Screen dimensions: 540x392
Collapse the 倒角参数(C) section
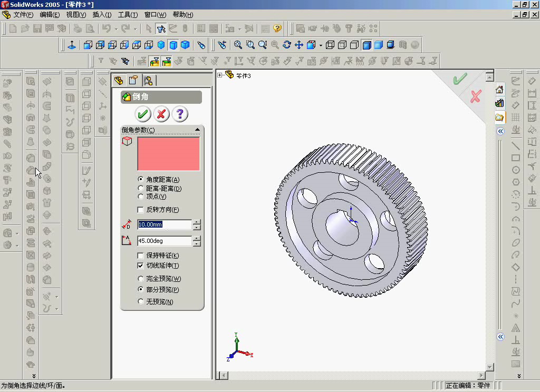(197, 130)
